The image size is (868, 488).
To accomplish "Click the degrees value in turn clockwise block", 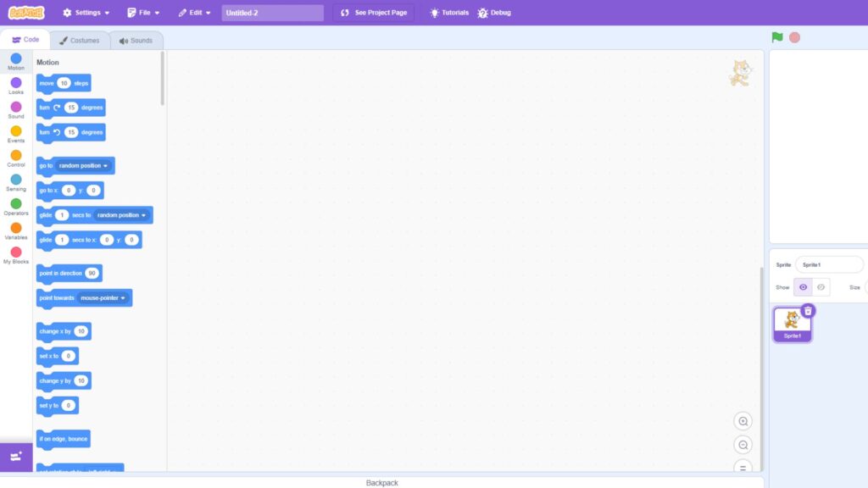I will pyautogui.click(x=71, y=108).
